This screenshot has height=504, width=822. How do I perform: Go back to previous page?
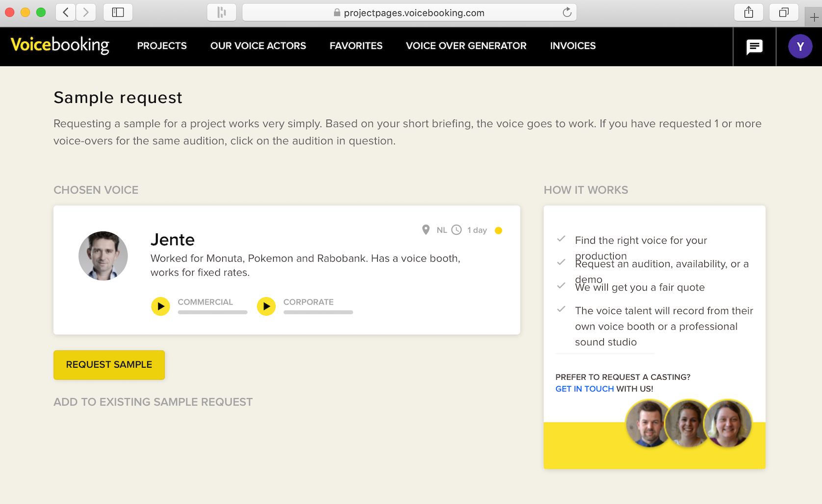(66, 13)
